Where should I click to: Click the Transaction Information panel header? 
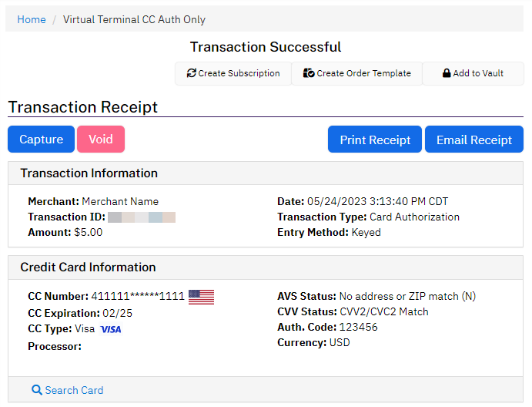click(x=266, y=173)
